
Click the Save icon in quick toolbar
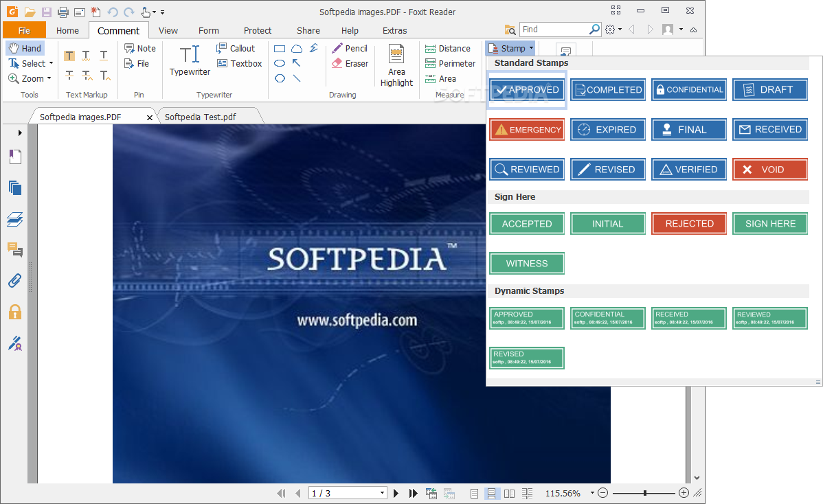(x=47, y=12)
